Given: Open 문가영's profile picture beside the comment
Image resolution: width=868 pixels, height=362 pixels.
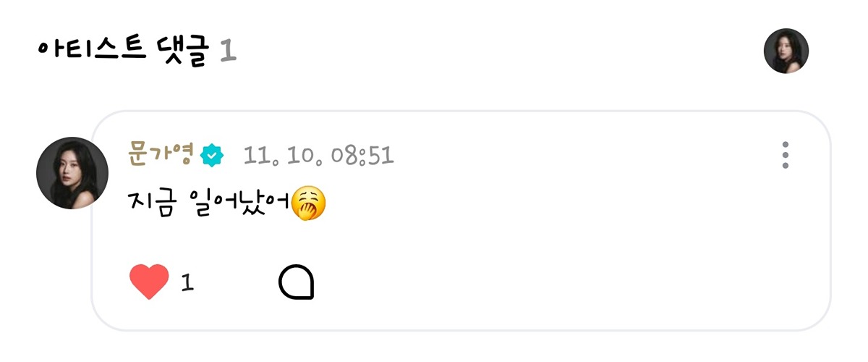Looking at the screenshot, I should (72, 173).
